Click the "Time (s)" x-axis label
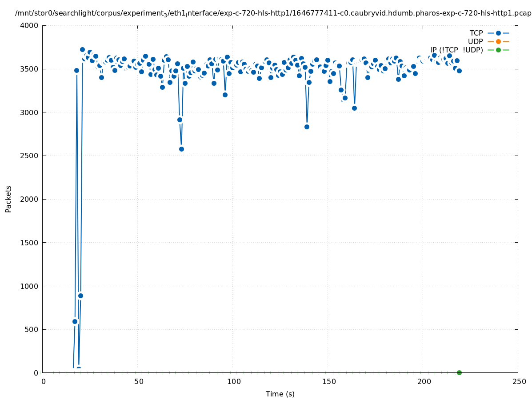Image resolution: width=532 pixels, height=400 pixels. point(280,394)
